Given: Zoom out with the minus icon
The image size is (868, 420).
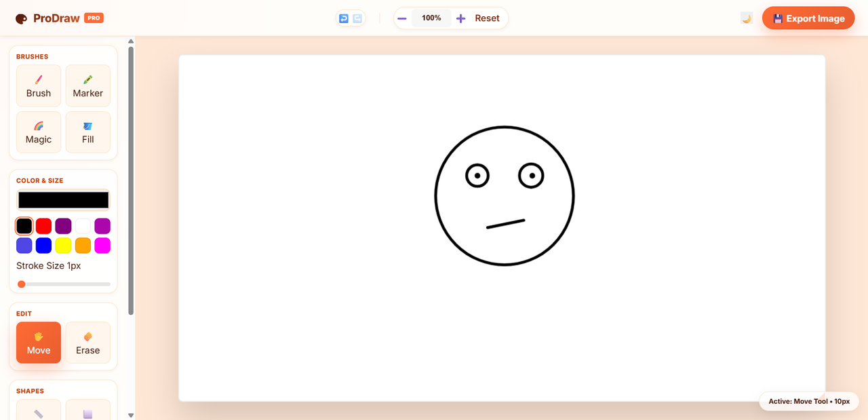Looking at the screenshot, I should (402, 18).
